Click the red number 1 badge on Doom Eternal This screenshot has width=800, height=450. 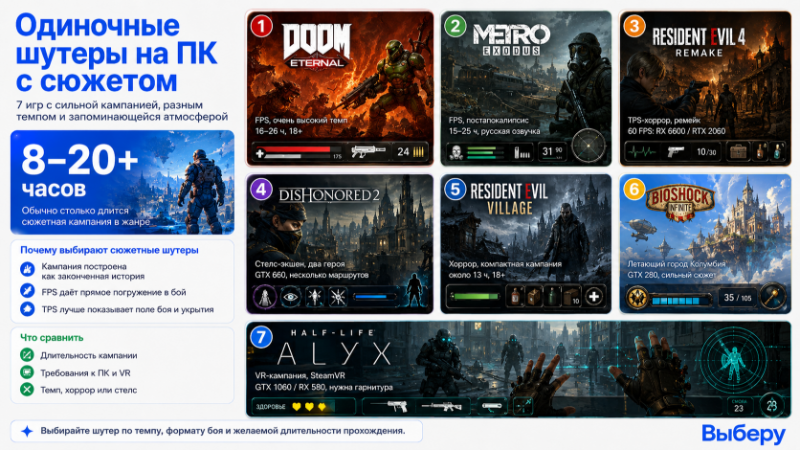pos(262,26)
